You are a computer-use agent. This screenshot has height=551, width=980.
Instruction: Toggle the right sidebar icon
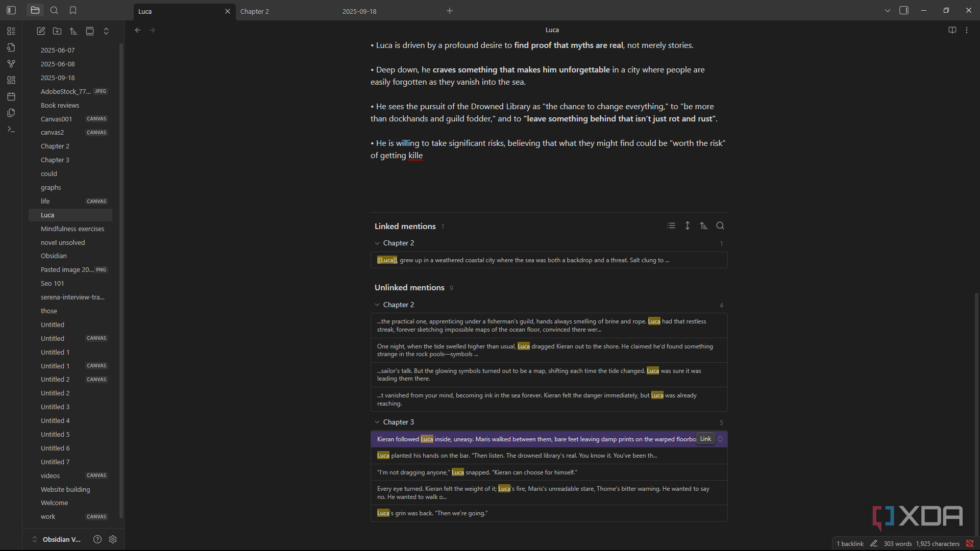[904, 10]
